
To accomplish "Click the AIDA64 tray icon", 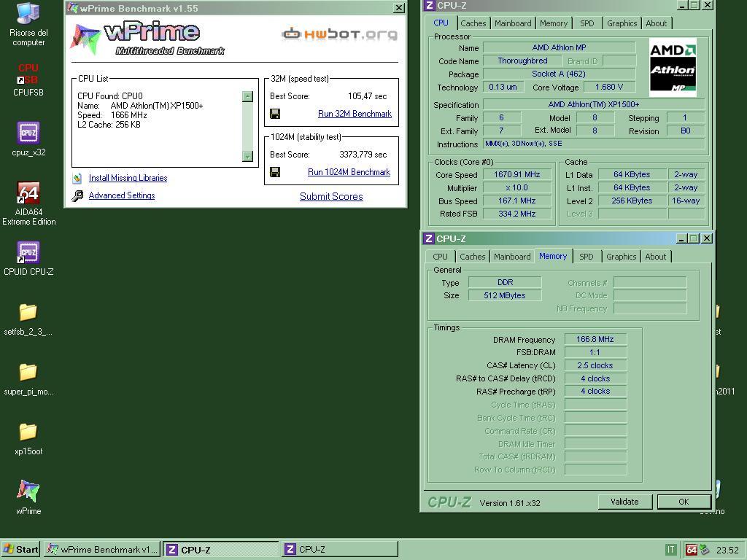I will point(691,550).
